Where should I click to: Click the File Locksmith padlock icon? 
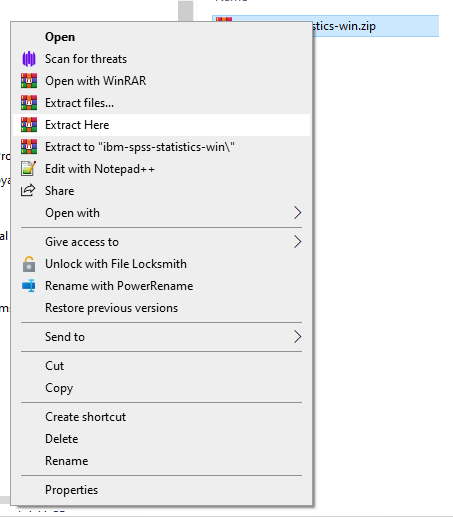point(29,264)
